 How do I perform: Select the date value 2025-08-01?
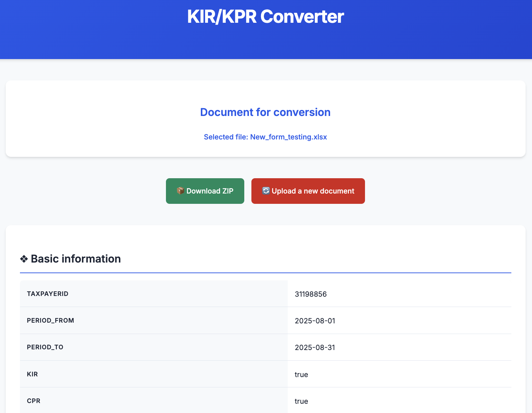click(x=315, y=321)
